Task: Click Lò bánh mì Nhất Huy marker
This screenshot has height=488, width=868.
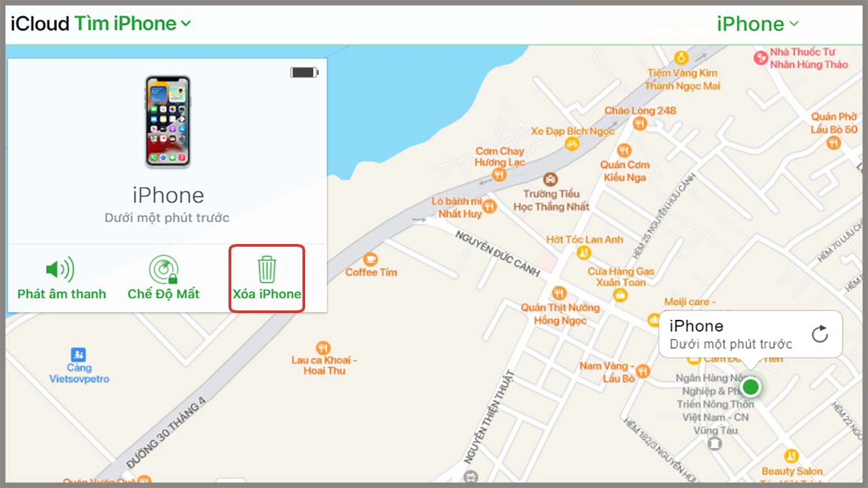Action: coord(490,206)
